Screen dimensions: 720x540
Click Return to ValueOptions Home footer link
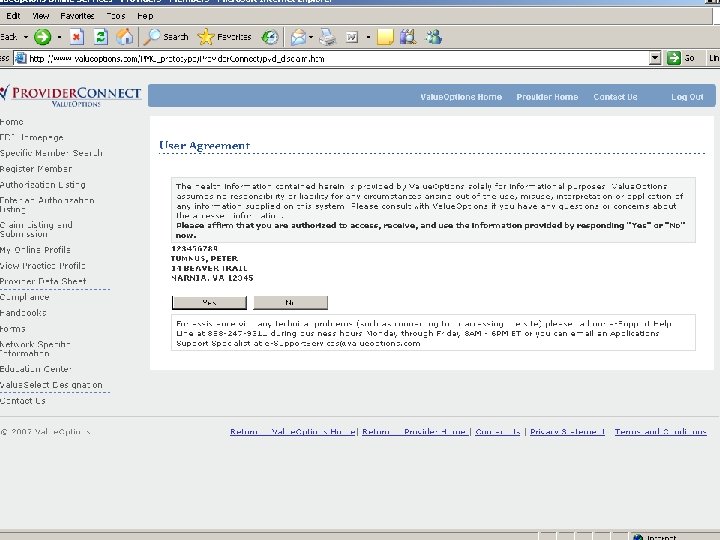[x=292, y=432]
